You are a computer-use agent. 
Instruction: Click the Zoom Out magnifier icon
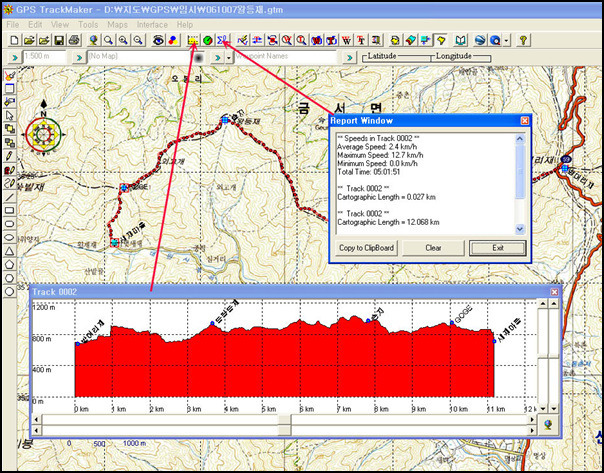point(138,40)
